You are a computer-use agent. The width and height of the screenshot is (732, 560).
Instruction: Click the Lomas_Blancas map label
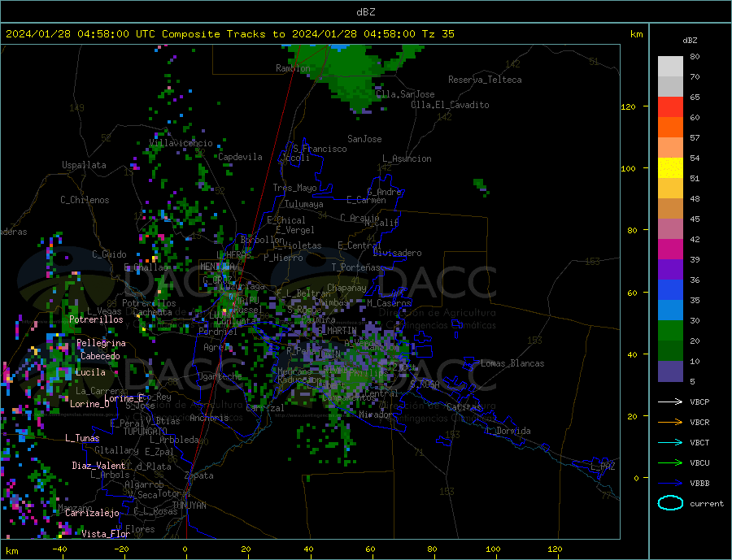[x=512, y=363]
